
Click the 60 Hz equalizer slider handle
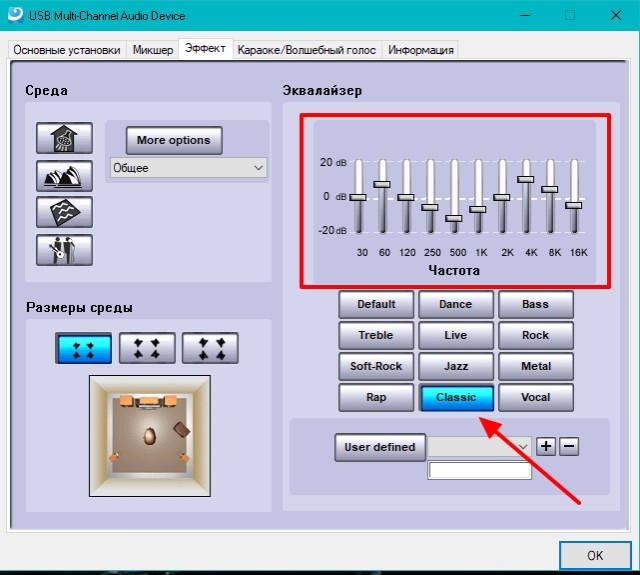tap(382, 184)
